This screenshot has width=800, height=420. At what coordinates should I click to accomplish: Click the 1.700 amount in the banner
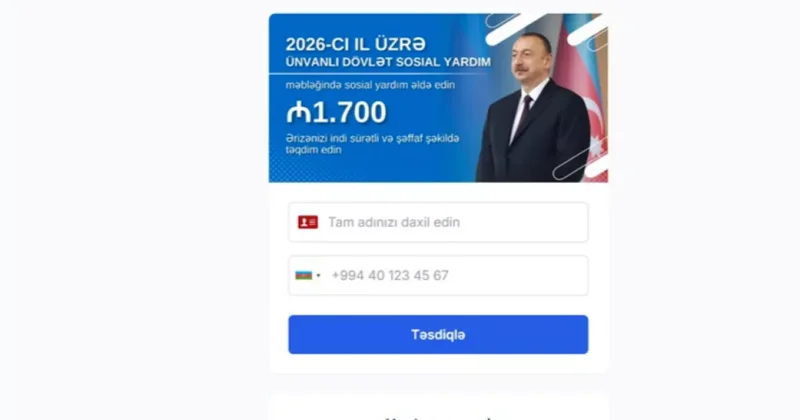pyautogui.click(x=349, y=112)
